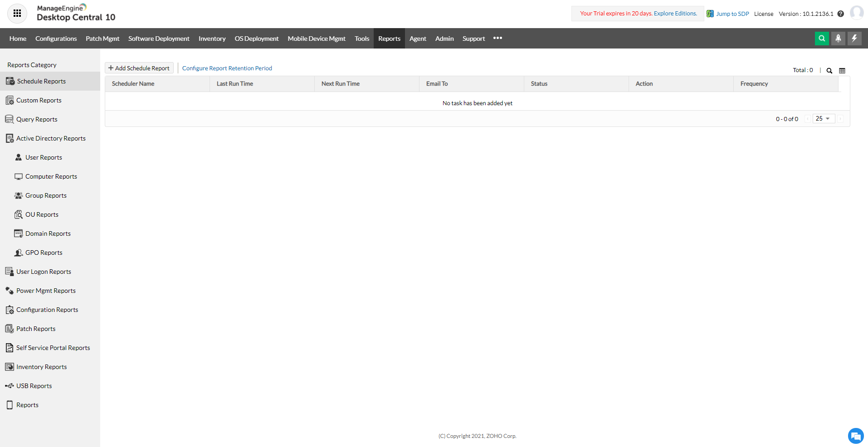The width and height of the screenshot is (868, 447).
Task: Open quick actions via the lightning bolt icon
Action: click(x=854, y=38)
